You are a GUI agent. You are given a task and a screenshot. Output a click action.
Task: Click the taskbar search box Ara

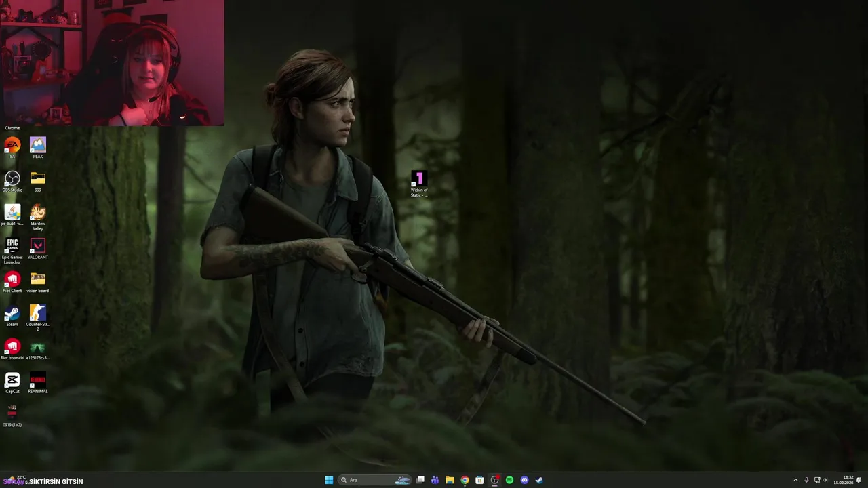pyautogui.click(x=374, y=480)
